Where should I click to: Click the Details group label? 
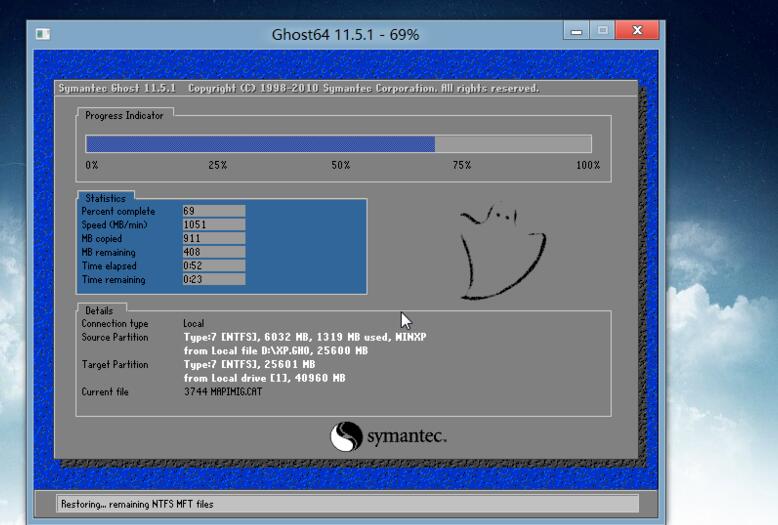99,311
